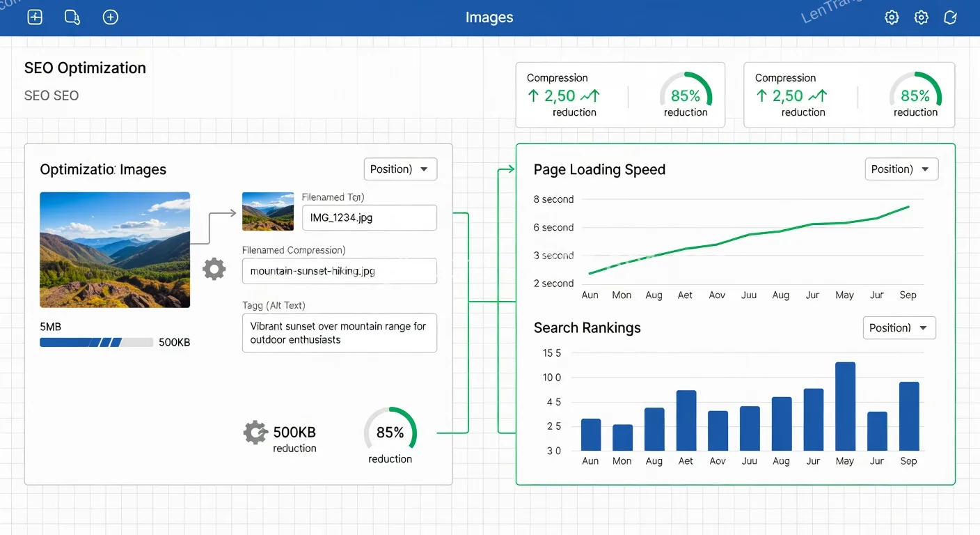Open Position dropdown for Page Loading Speed
Image resolution: width=980 pixels, height=535 pixels.
(901, 169)
